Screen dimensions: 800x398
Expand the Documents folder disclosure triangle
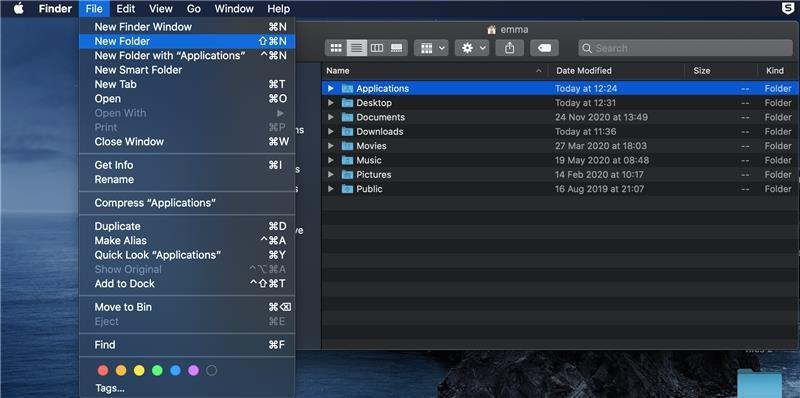tap(331, 117)
